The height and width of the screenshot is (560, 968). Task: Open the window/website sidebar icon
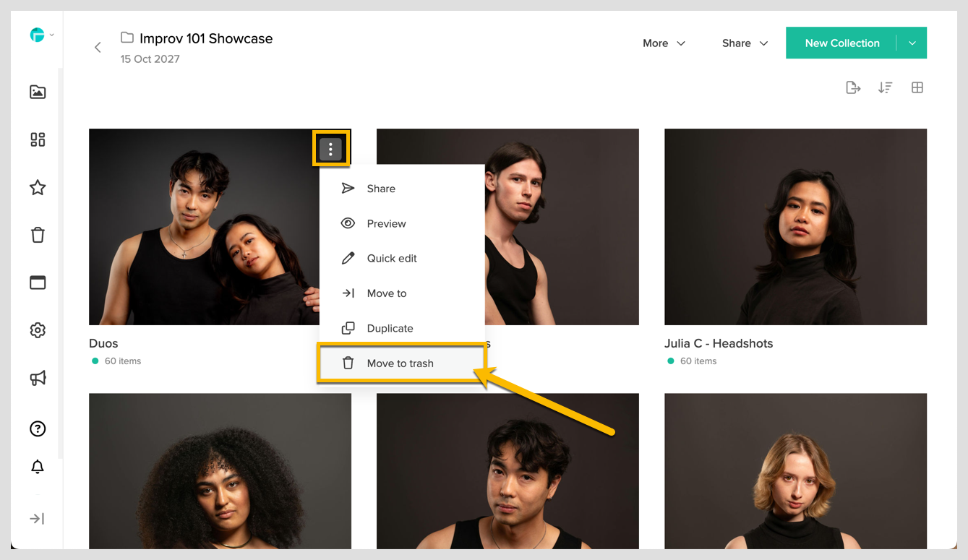[38, 283]
